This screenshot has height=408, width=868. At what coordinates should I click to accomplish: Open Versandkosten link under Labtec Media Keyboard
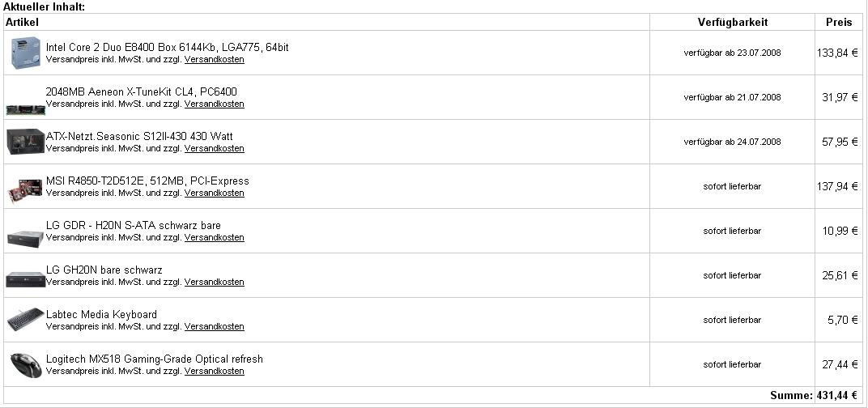215,326
